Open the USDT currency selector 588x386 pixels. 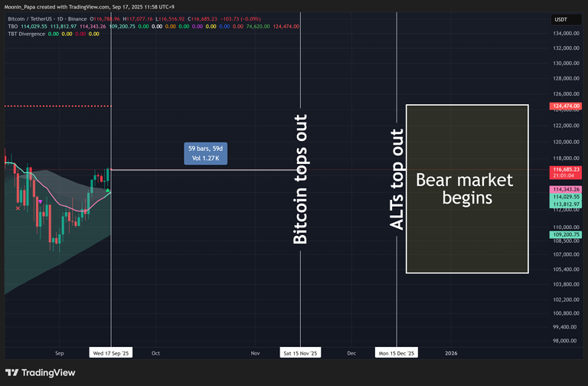click(566, 19)
